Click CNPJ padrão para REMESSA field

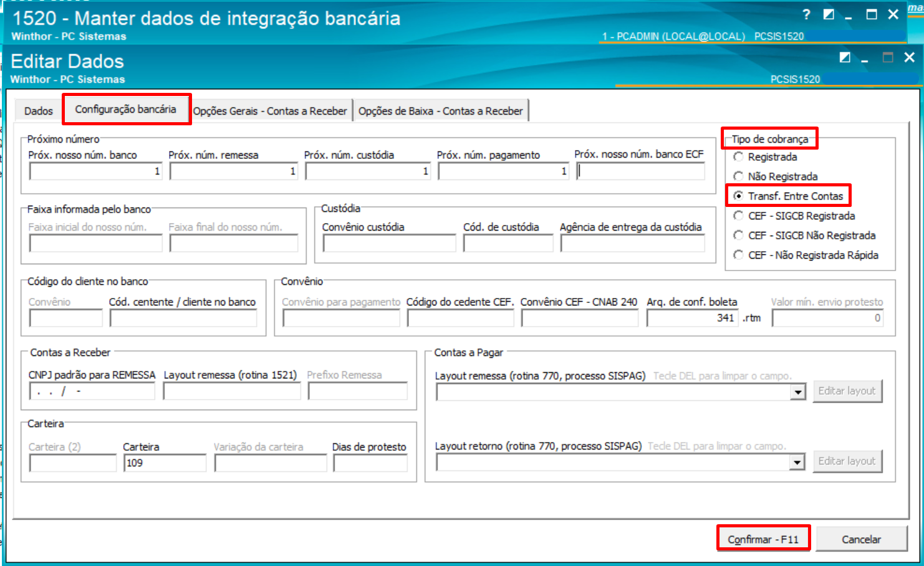(x=92, y=391)
